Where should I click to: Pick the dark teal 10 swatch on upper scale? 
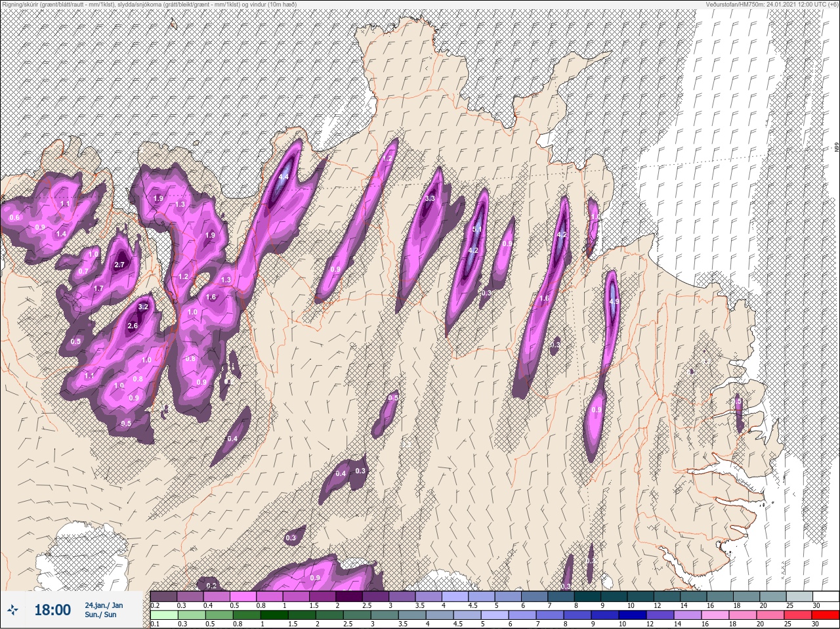click(641, 596)
